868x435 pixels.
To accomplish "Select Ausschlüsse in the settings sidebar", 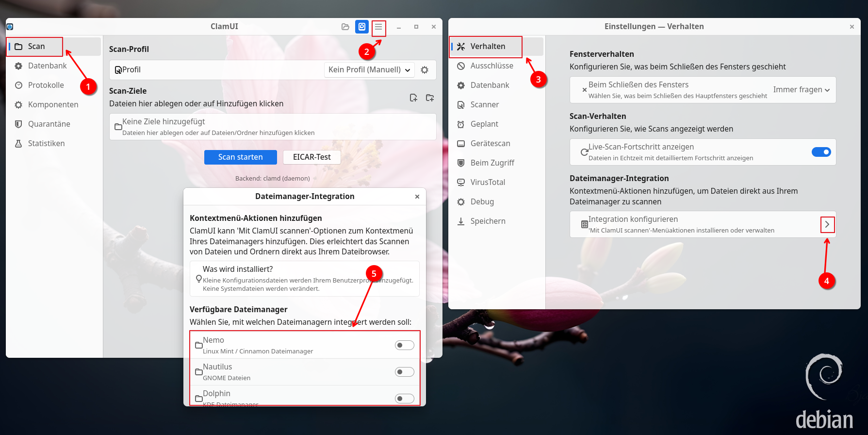I will [x=491, y=66].
